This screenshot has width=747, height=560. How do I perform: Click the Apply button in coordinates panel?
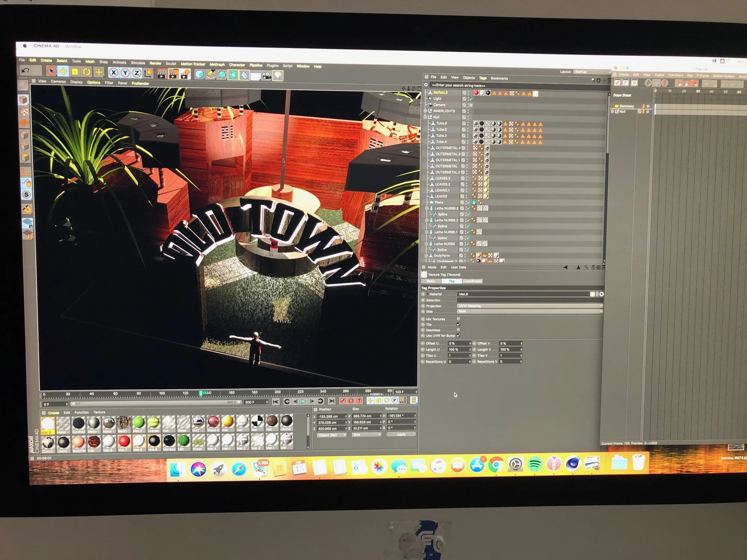click(401, 434)
